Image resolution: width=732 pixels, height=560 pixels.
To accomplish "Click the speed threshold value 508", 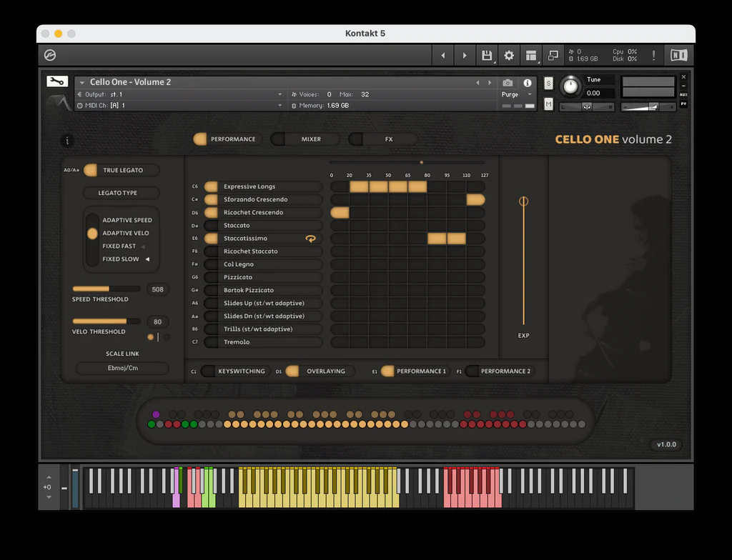I will click(x=158, y=290).
